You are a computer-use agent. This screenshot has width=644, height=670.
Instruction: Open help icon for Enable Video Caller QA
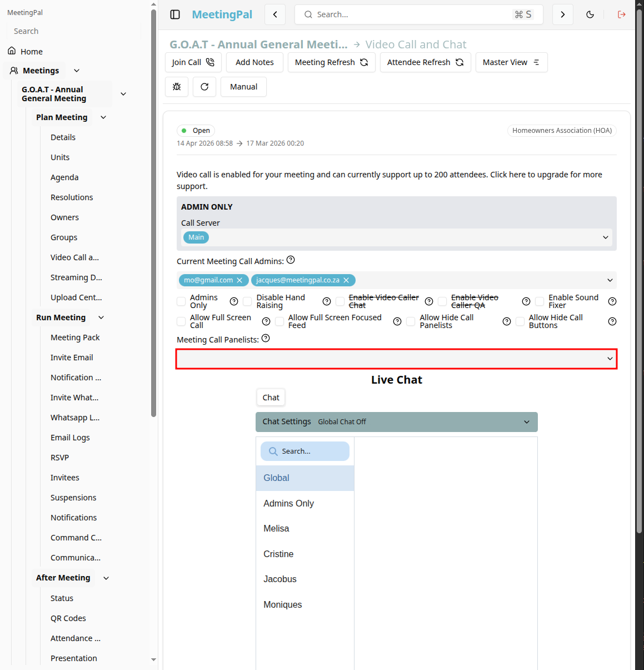point(526,301)
